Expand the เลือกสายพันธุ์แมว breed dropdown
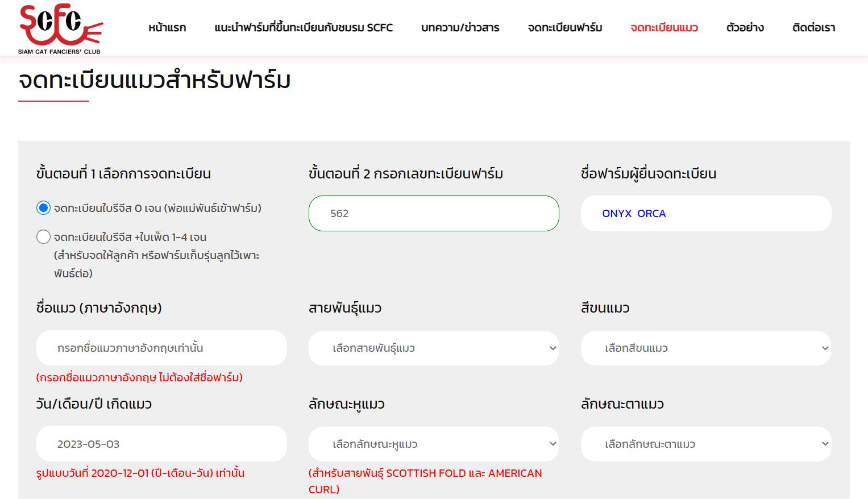868x499 pixels. 433,348
